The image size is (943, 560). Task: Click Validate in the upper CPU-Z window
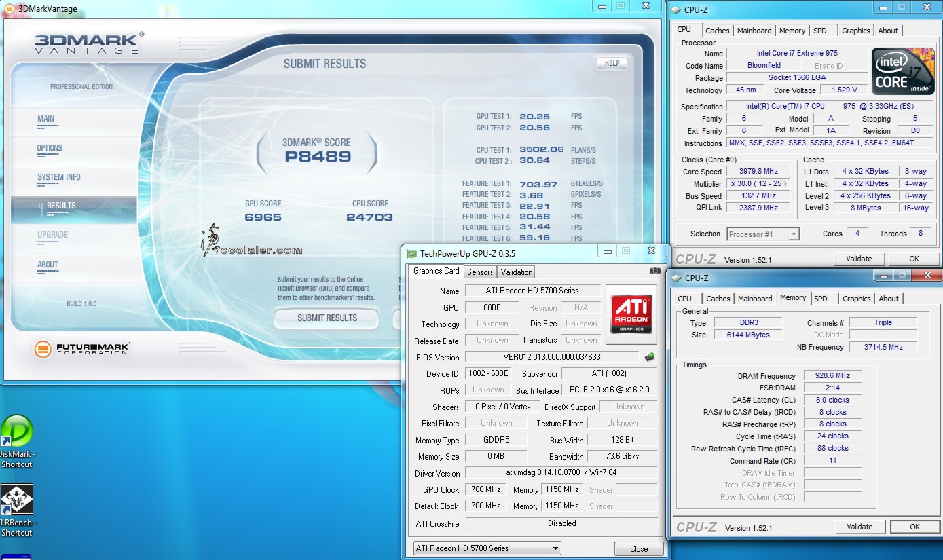[859, 259]
